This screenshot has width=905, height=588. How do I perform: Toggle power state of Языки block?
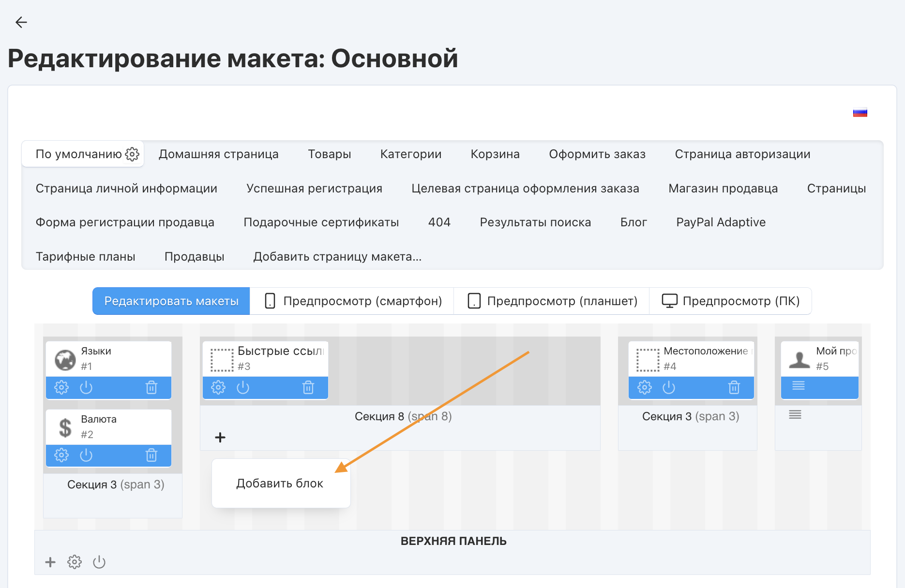(x=86, y=387)
